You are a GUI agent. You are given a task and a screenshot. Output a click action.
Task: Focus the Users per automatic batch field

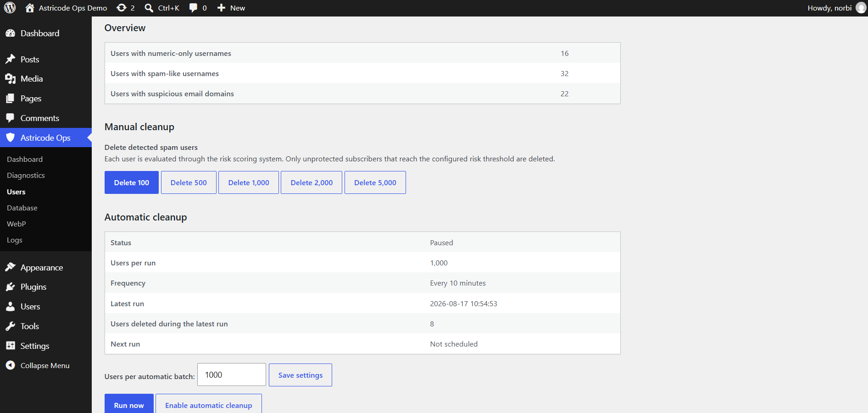[x=232, y=374]
